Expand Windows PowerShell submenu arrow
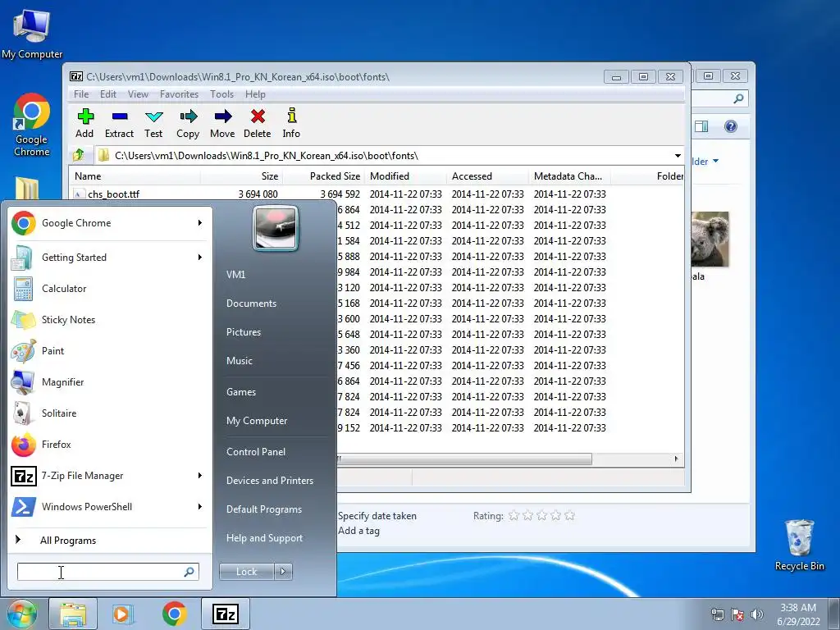This screenshot has height=630, width=840. [200, 507]
